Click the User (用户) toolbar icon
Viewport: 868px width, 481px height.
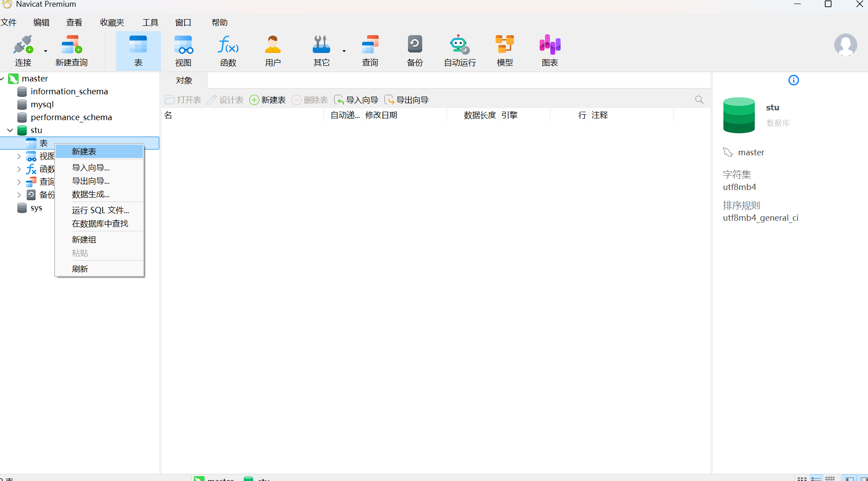point(273,50)
